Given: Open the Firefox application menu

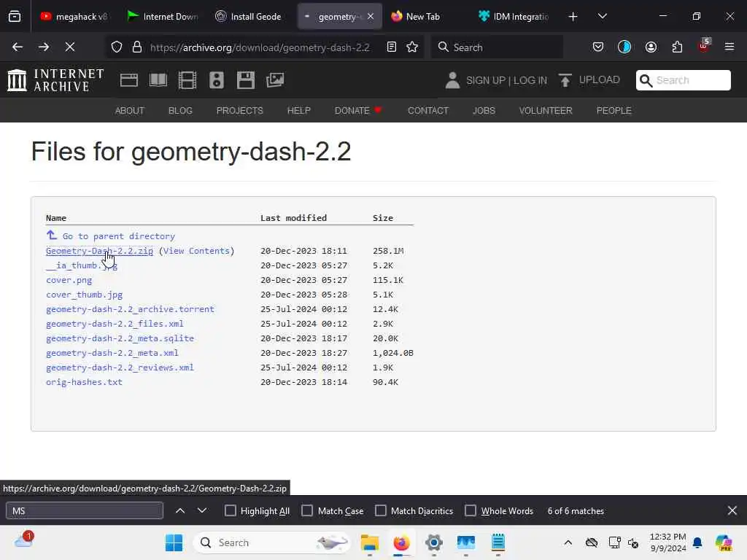Looking at the screenshot, I should pyautogui.click(x=729, y=47).
